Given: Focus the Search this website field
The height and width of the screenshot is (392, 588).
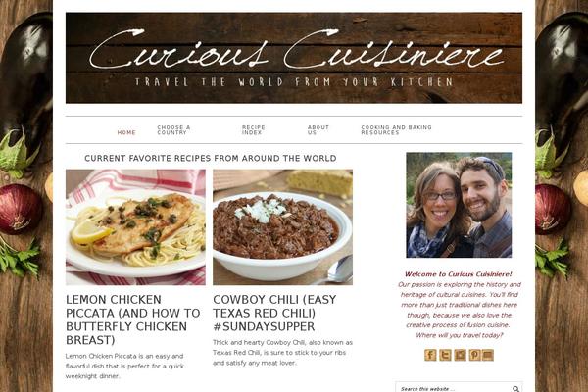Looking at the screenshot, I should tap(455, 389).
